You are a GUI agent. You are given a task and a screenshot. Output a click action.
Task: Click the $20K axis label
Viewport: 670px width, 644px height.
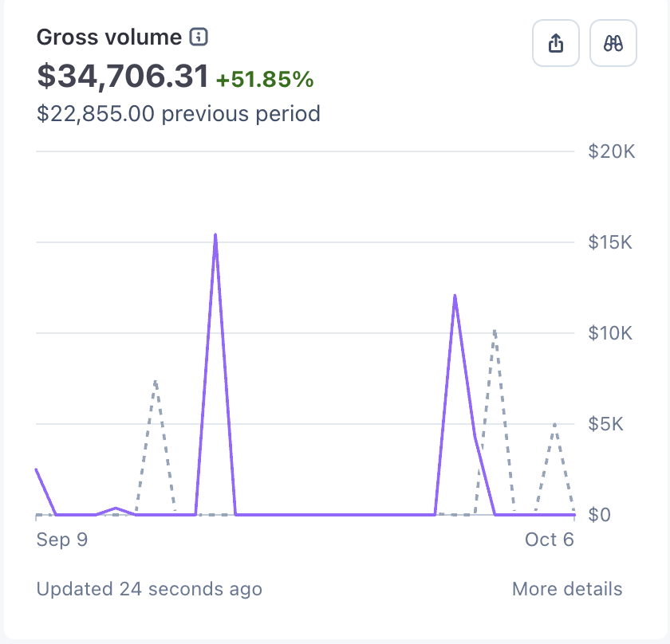pyautogui.click(x=612, y=151)
